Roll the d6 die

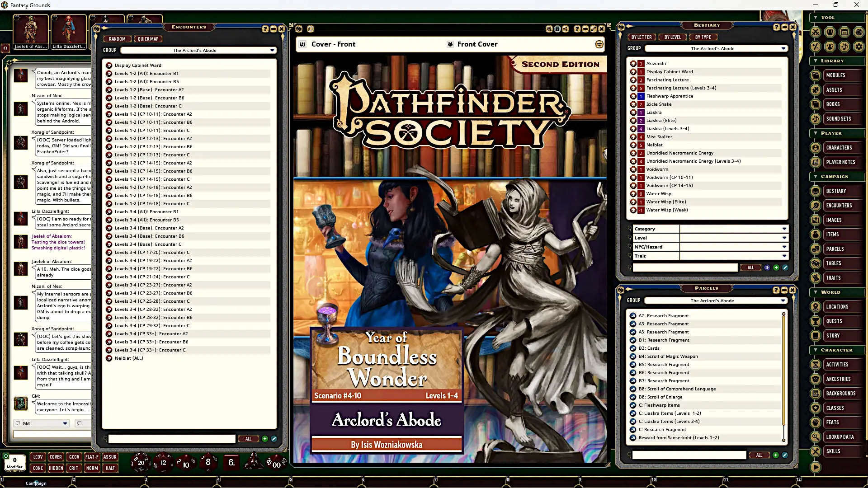231,462
